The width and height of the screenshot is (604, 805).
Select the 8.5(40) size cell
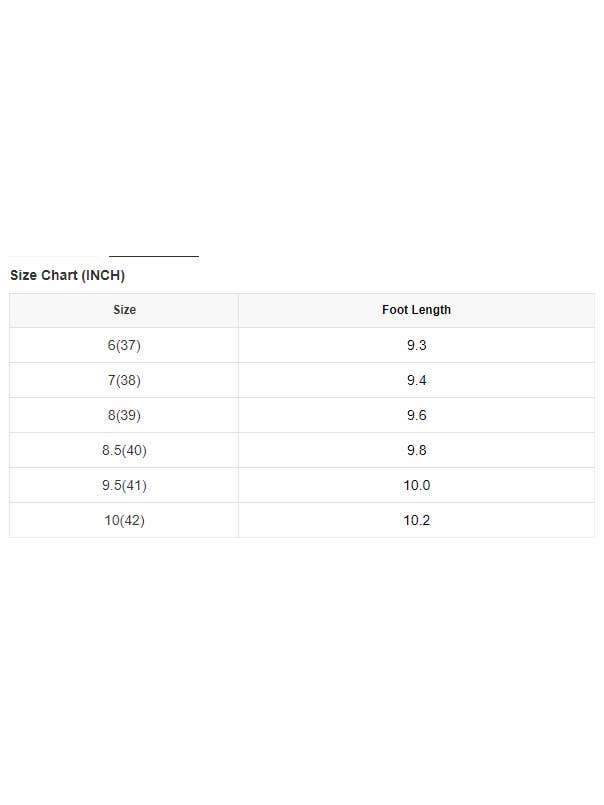(124, 450)
